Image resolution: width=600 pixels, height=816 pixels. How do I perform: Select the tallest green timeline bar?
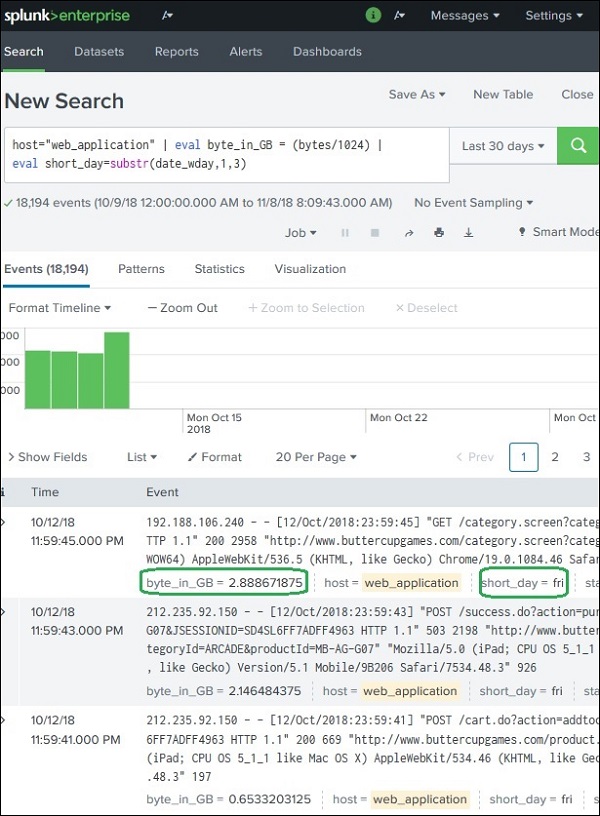[117, 369]
